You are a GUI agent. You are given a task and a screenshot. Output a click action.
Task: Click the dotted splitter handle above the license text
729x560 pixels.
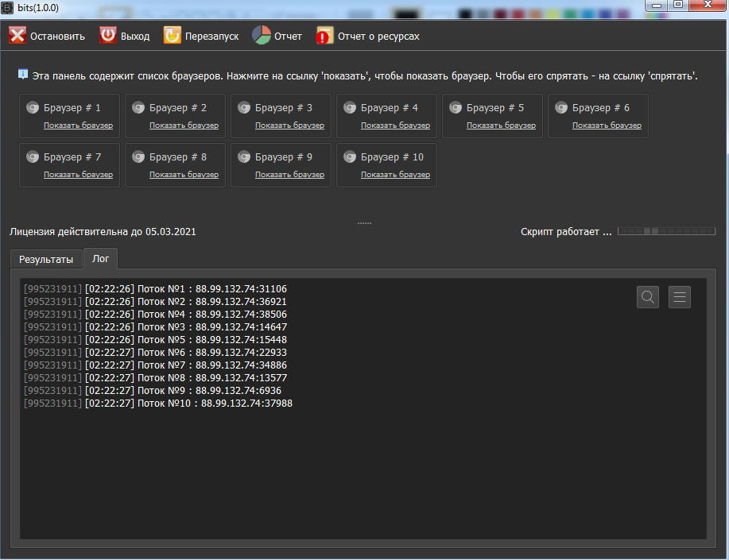(x=364, y=223)
